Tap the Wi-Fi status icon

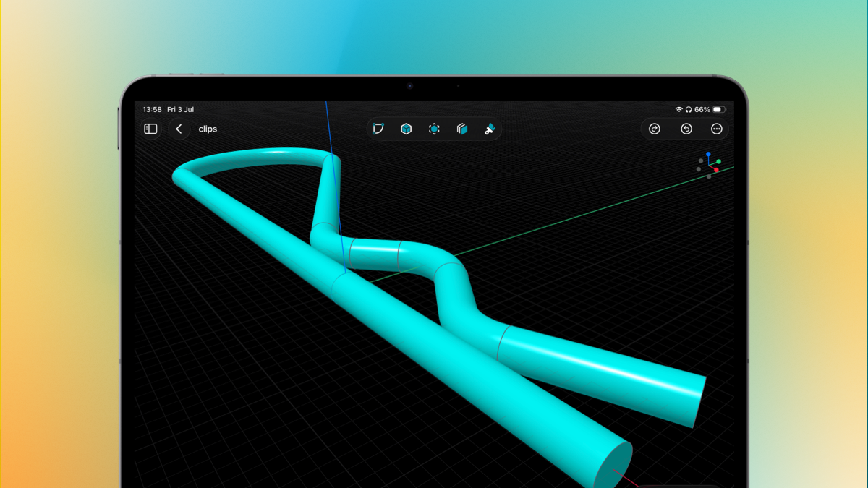coord(678,110)
